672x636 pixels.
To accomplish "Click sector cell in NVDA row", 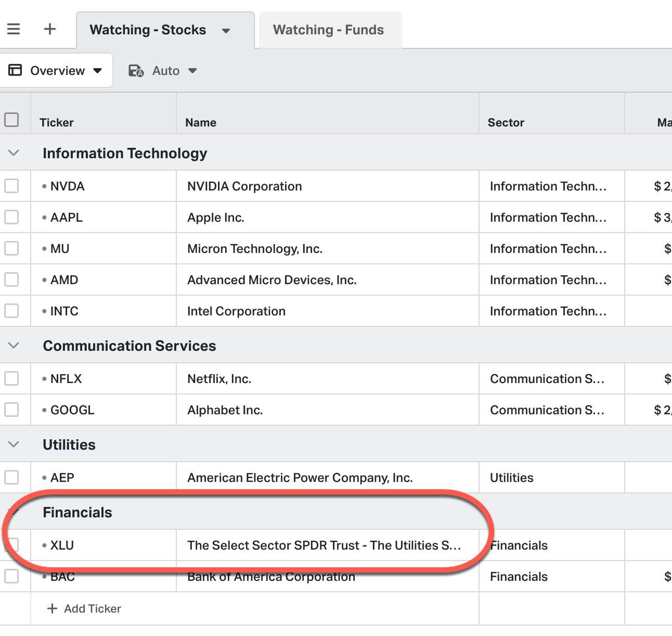I will [551, 186].
